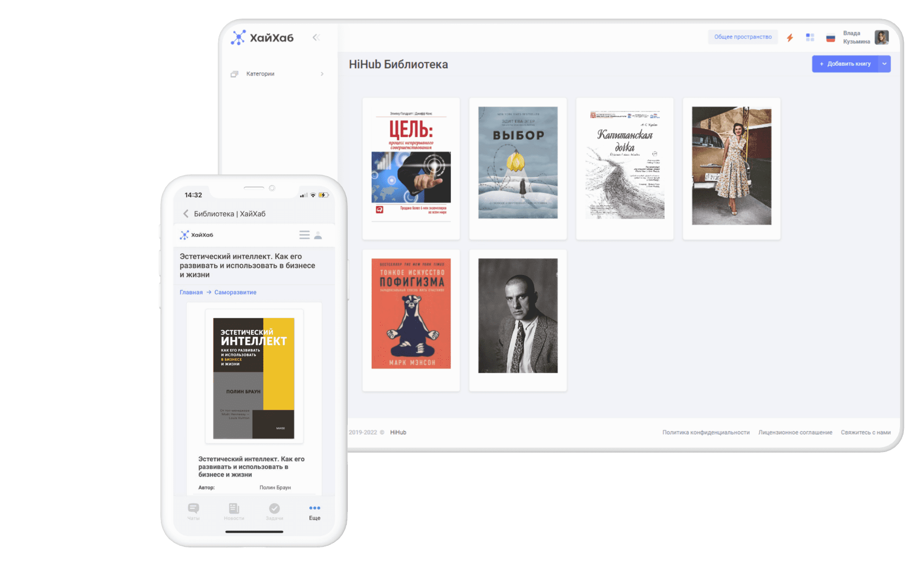Open the ЦЕЛЬ book cover
Image resolution: width=924 pixels, height=588 pixels.
point(411,164)
